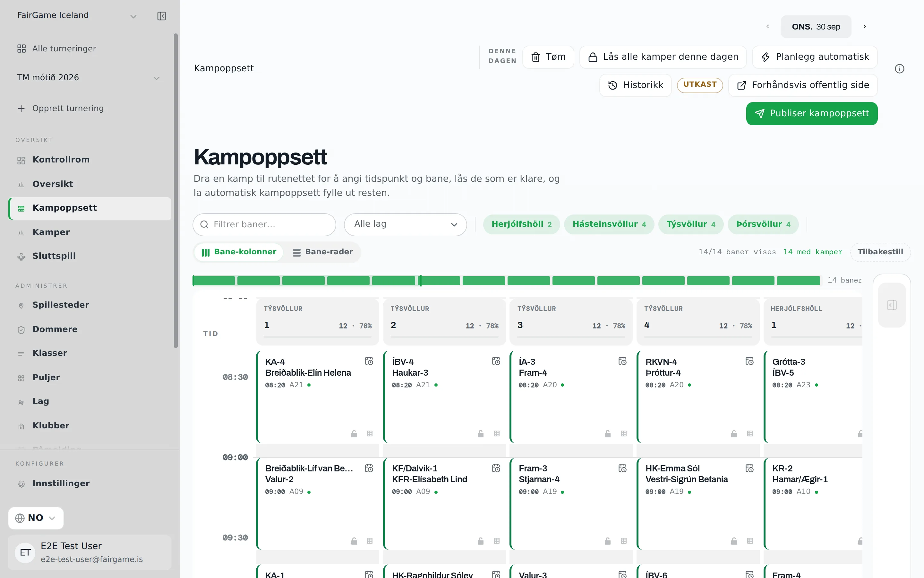Click the grid icon on KA-4 card
The height and width of the screenshot is (578, 924).
click(369, 433)
